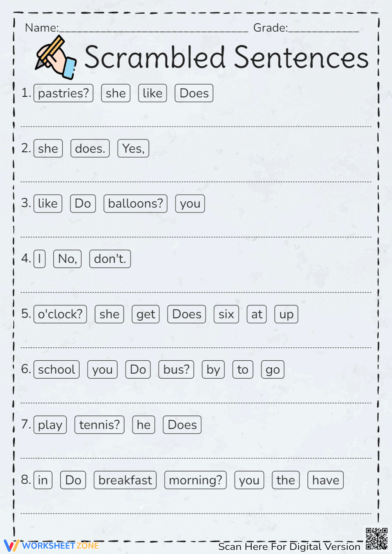The image size is (392, 554).
Task: Select the "Yes," word tile
Action: pos(133,149)
